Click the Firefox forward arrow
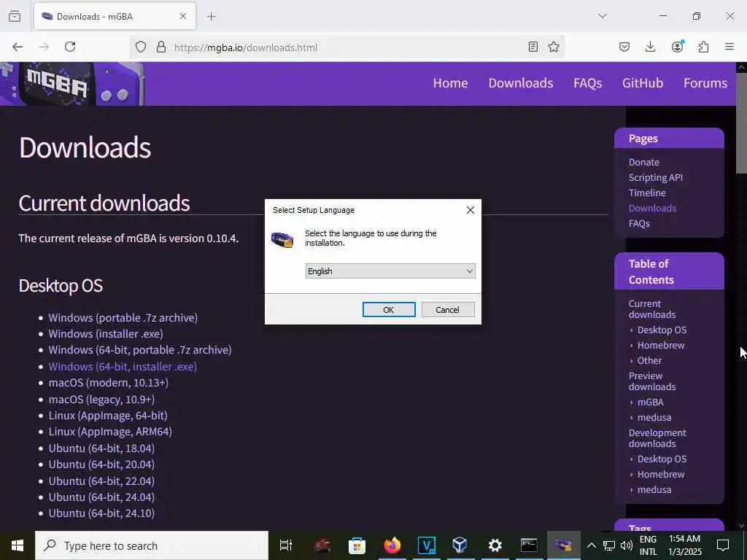 tap(43, 47)
